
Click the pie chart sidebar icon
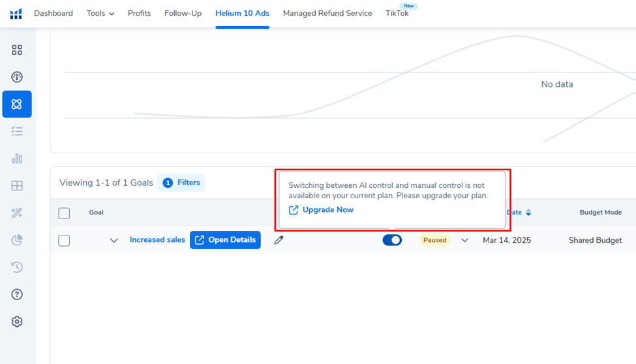click(17, 240)
